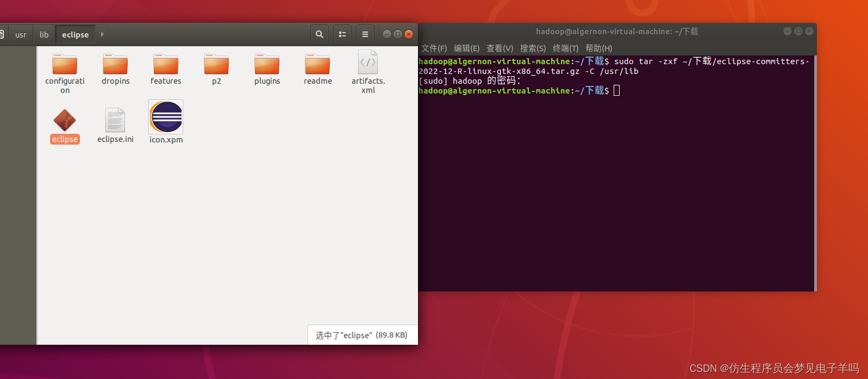Expand the path bar forward arrow
Viewport: 868px width, 379px height.
[x=102, y=34]
